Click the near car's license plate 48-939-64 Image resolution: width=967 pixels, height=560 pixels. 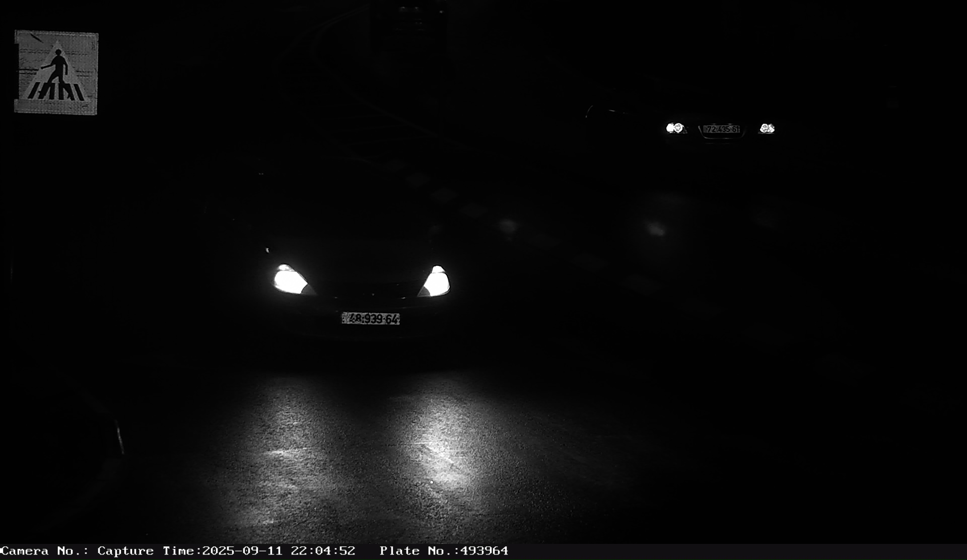point(371,318)
